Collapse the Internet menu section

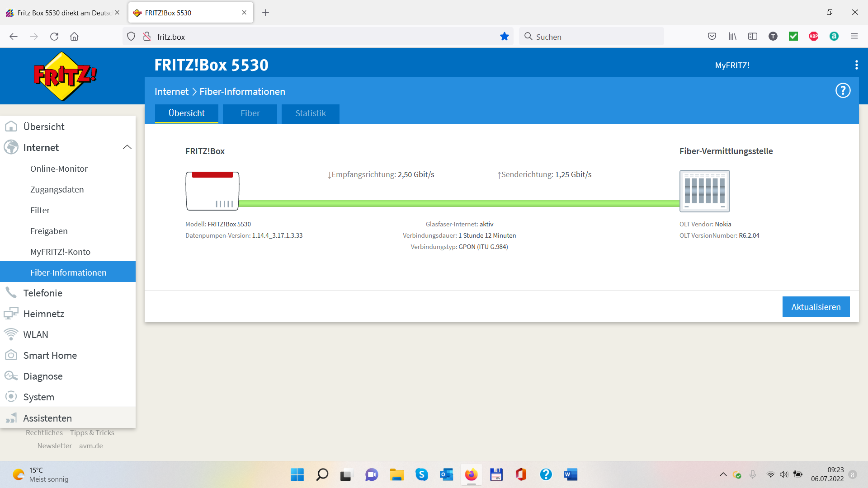(x=127, y=147)
